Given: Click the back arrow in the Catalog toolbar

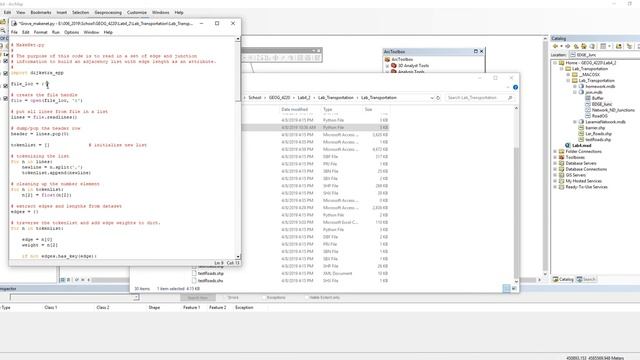Looking at the screenshot, I should (x=555, y=47).
